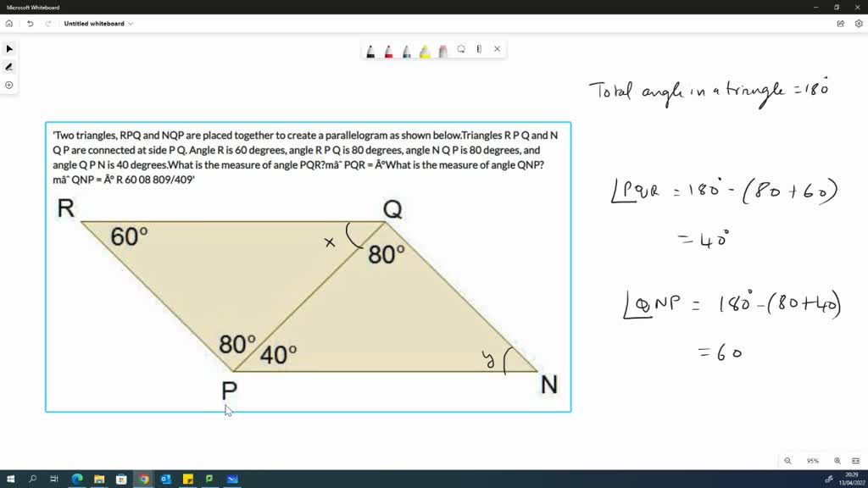Switch to the eraser tool
Screen dimensions: 868x488
pyautogui.click(x=442, y=51)
